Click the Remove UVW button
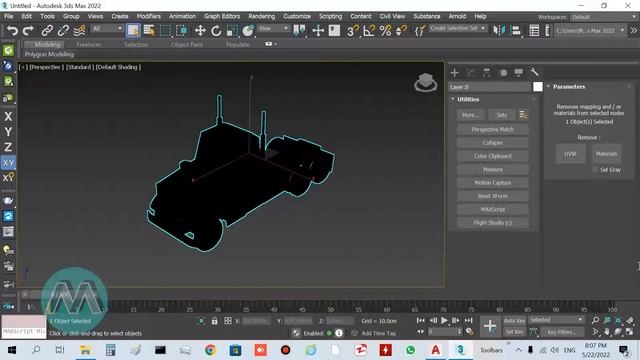The width and height of the screenshot is (640, 360). [570, 154]
